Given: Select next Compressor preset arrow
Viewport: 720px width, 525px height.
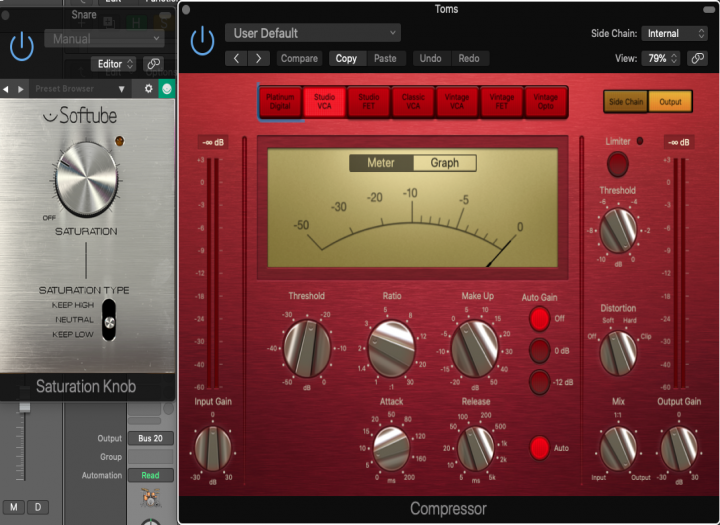Looking at the screenshot, I should (x=259, y=58).
